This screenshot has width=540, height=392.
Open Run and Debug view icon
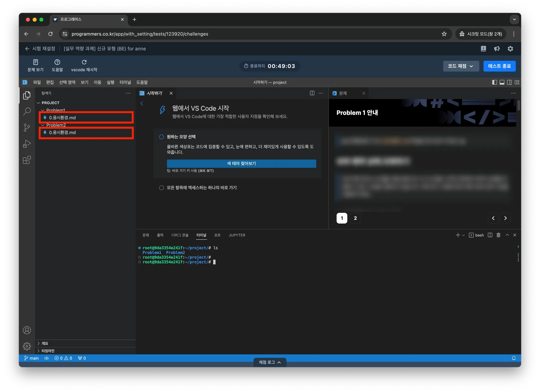pyautogui.click(x=27, y=144)
